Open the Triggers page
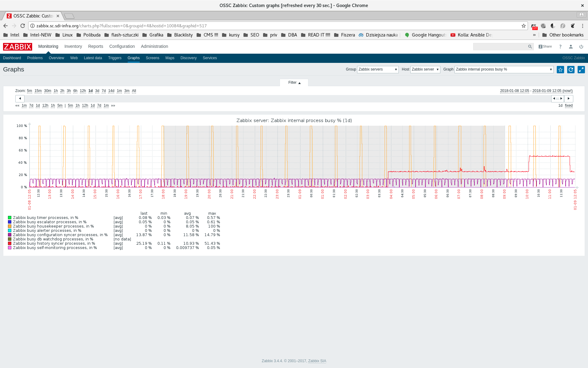The height and width of the screenshot is (368, 588). point(115,58)
